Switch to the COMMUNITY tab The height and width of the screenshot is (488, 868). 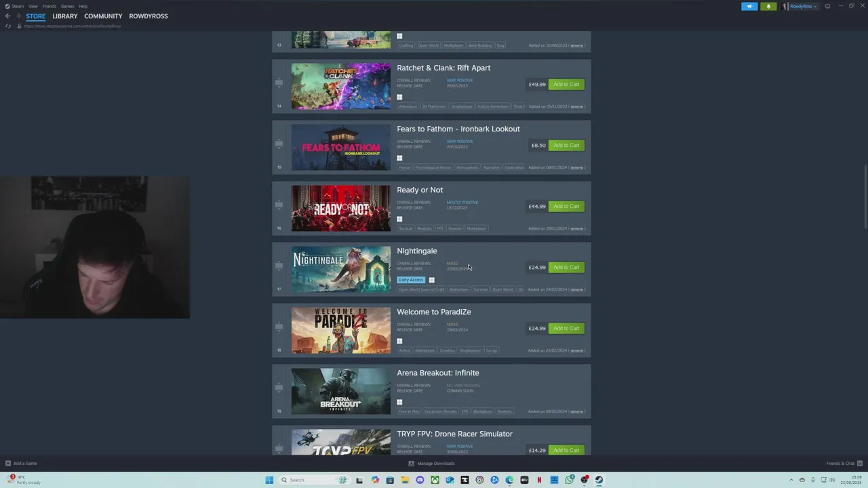[x=103, y=16]
